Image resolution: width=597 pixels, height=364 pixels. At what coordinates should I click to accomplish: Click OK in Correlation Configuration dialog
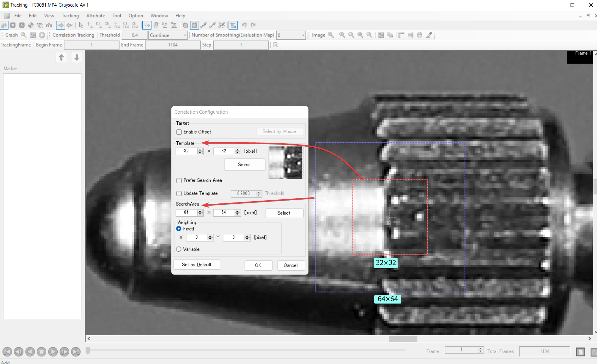point(258,265)
